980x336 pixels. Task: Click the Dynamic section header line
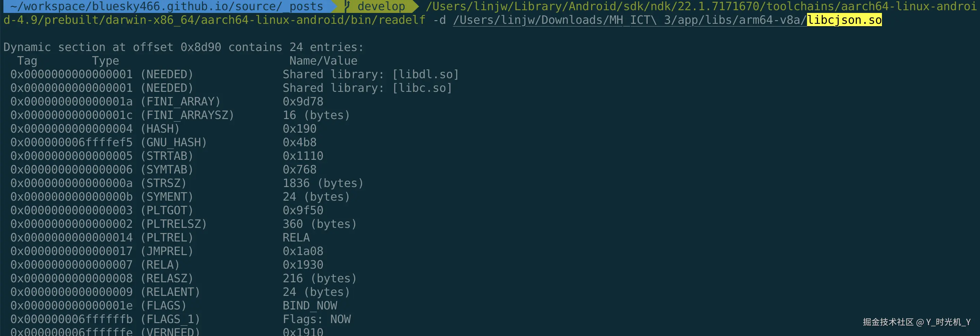click(184, 47)
